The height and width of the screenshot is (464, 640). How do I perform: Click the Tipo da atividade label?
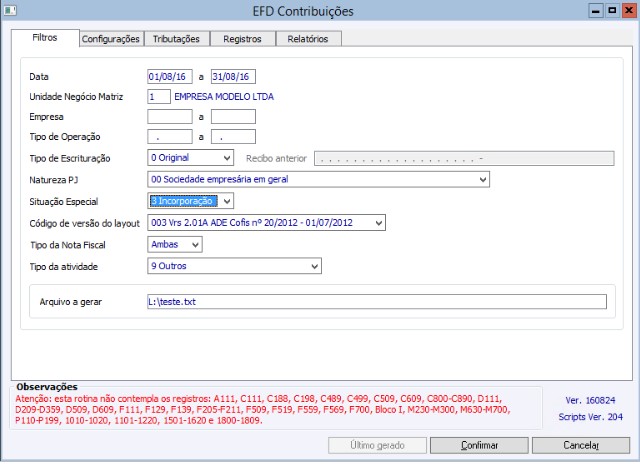63,267
